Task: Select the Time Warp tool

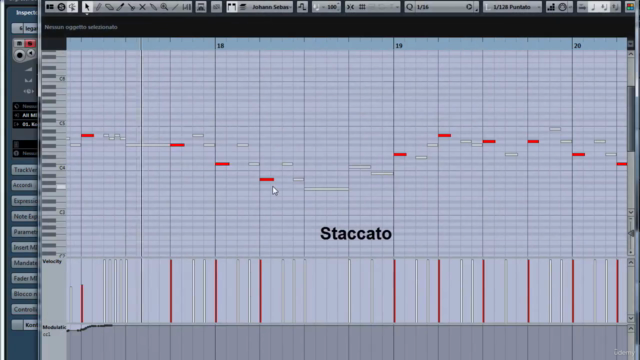Action: (187, 7)
